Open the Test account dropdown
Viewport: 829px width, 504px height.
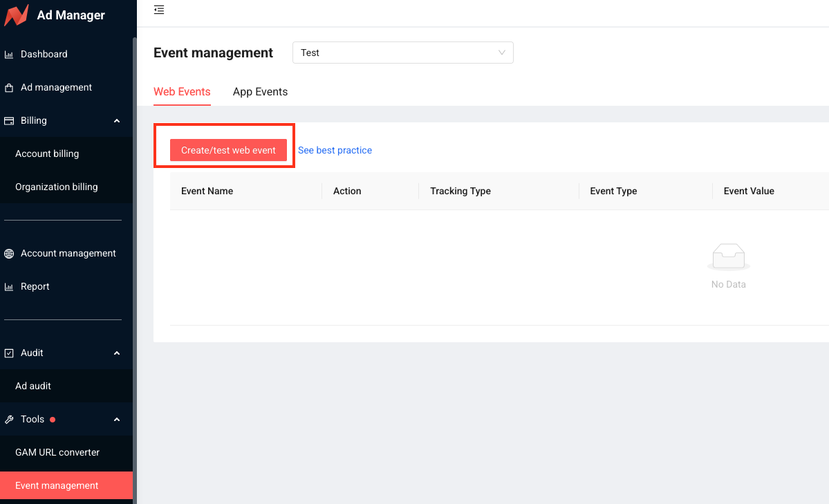pos(402,53)
